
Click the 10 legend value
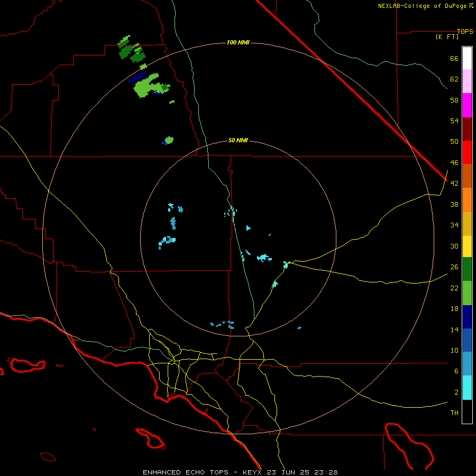pos(454,351)
